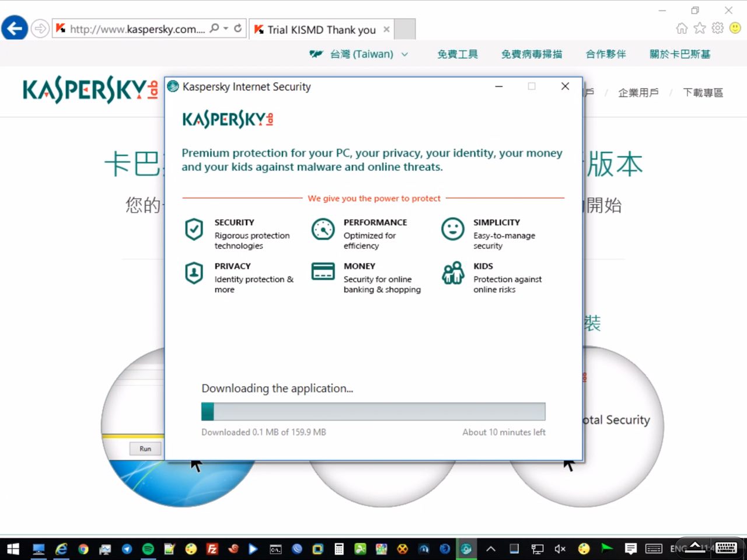
Task: Click the smiley feedback icon
Action: coord(735,27)
